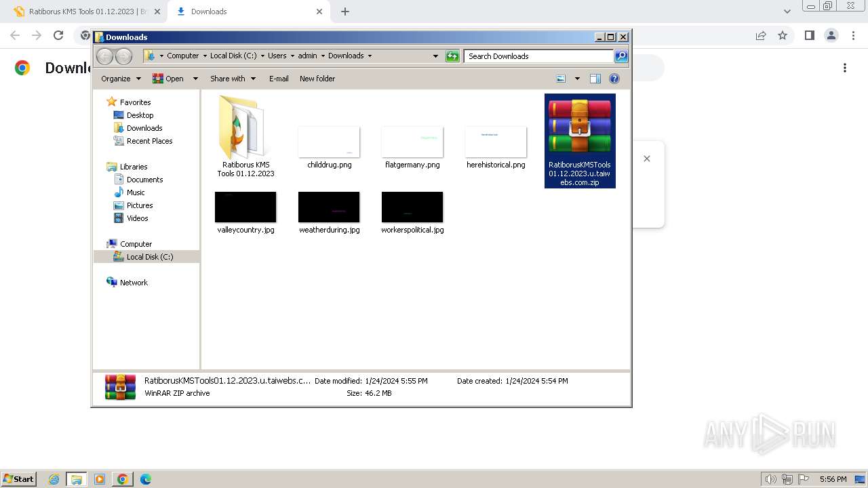The image size is (868, 488).
Task: Click the Change your view icon
Action: click(x=561, y=79)
